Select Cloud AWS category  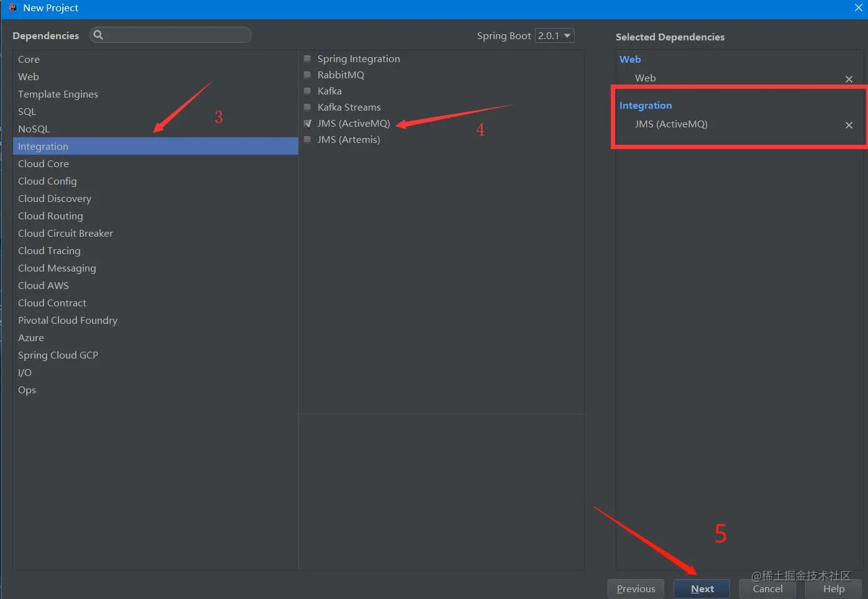coord(155,285)
